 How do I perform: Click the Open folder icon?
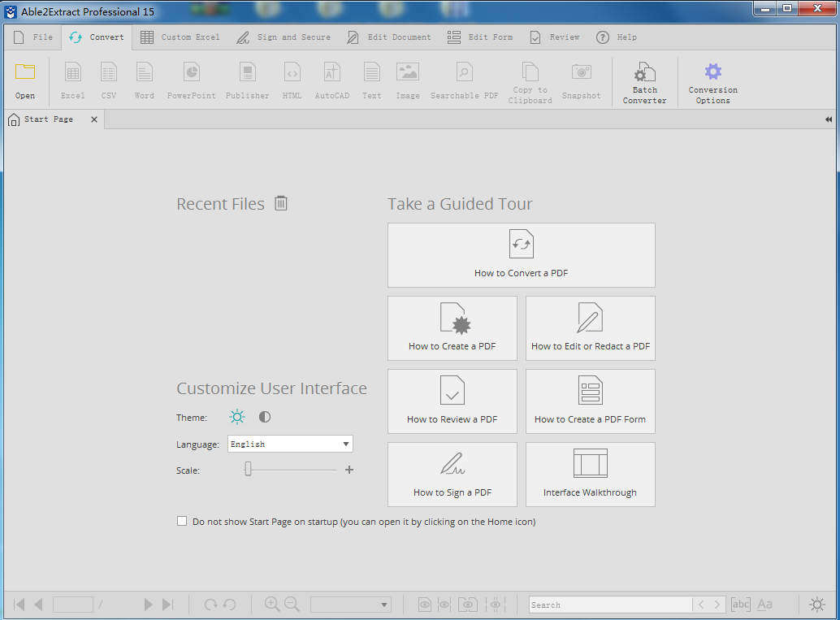click(25, 72)
